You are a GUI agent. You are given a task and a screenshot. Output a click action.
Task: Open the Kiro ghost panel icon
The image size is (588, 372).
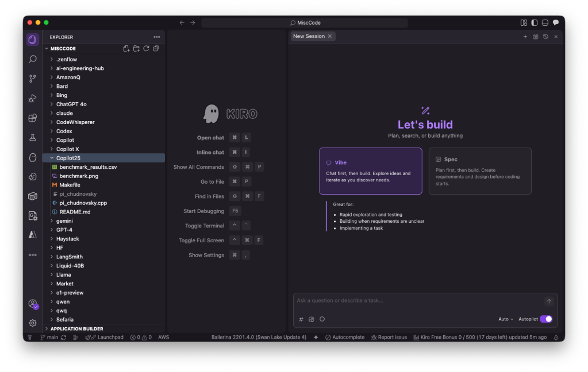[x=33, y=157]
